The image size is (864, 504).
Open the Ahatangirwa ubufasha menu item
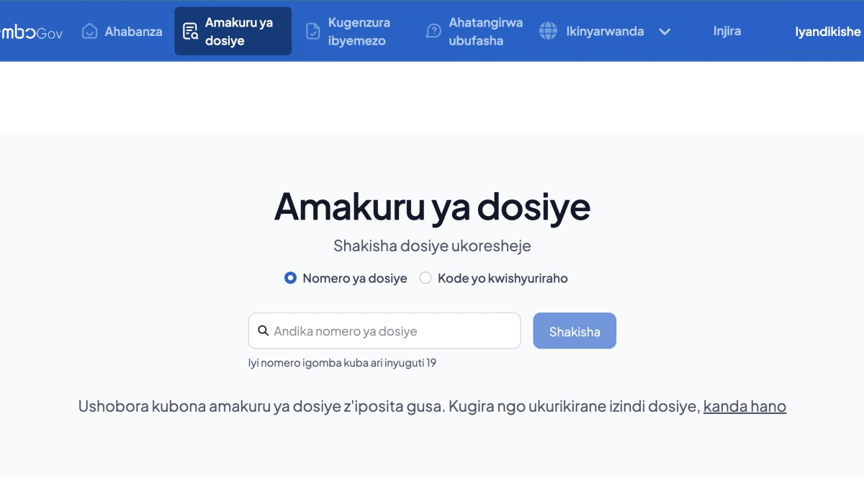pos(485,32)
